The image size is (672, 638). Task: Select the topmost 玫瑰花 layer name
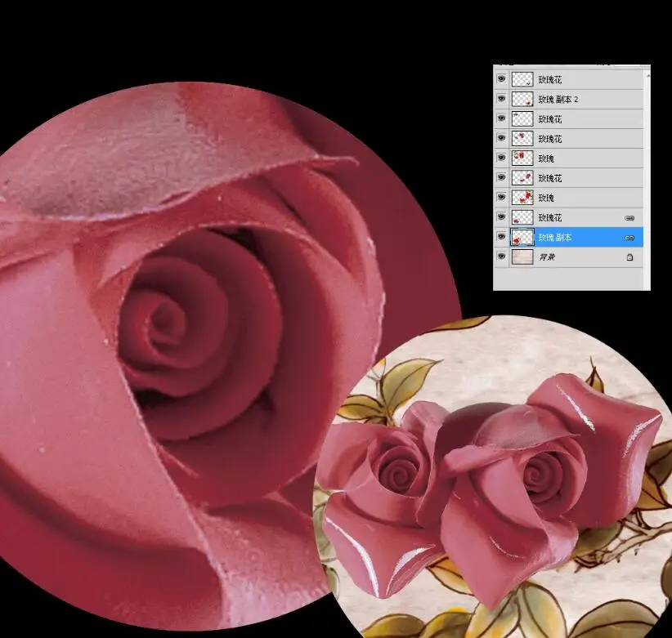pos(550,79)
